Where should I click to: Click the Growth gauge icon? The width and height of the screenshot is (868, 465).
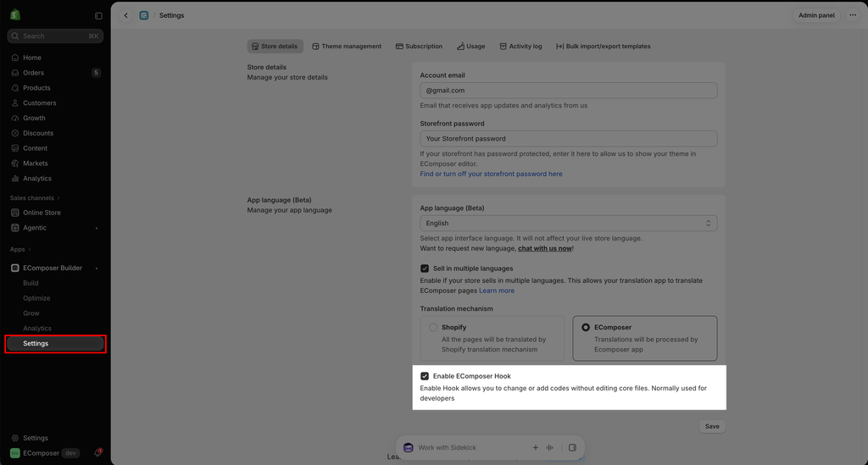(x=15, y=118)
